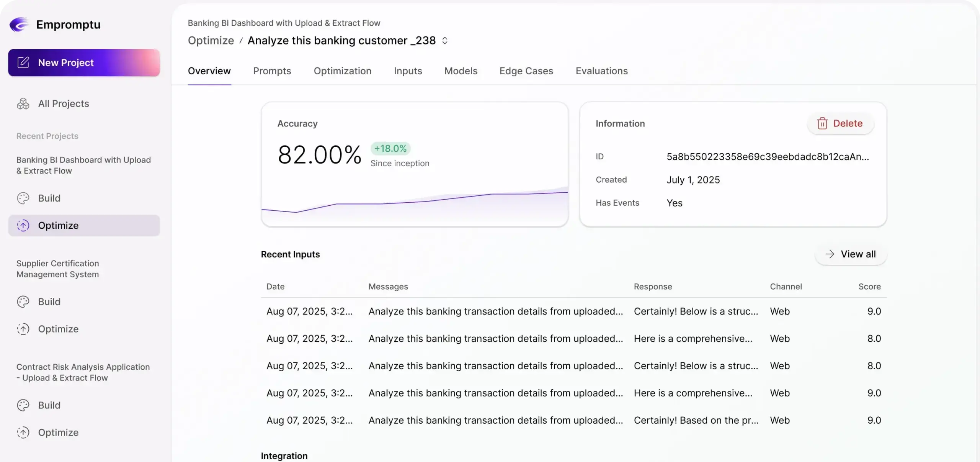Click the Build palette icon under Banking BI Dashboard

23,198
